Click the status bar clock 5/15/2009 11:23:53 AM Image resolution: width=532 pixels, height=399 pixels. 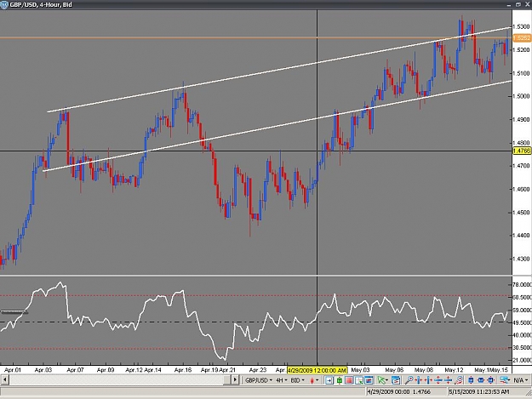pyautogui.click(x=478, y=392)
